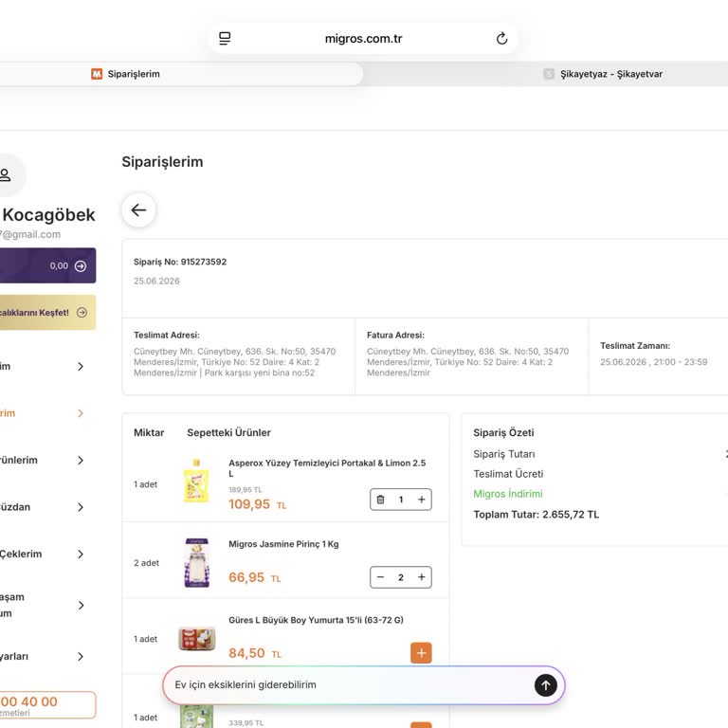Open the user profile avatar icon
Image resolution: width=728 pixels, height=728 pixels.
click(7, 175)
